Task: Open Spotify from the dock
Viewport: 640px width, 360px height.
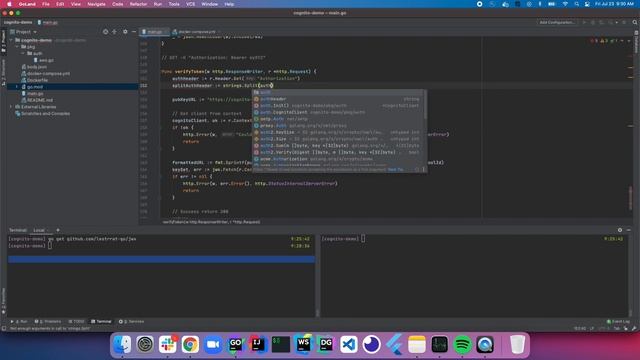Action: (462, 344)
